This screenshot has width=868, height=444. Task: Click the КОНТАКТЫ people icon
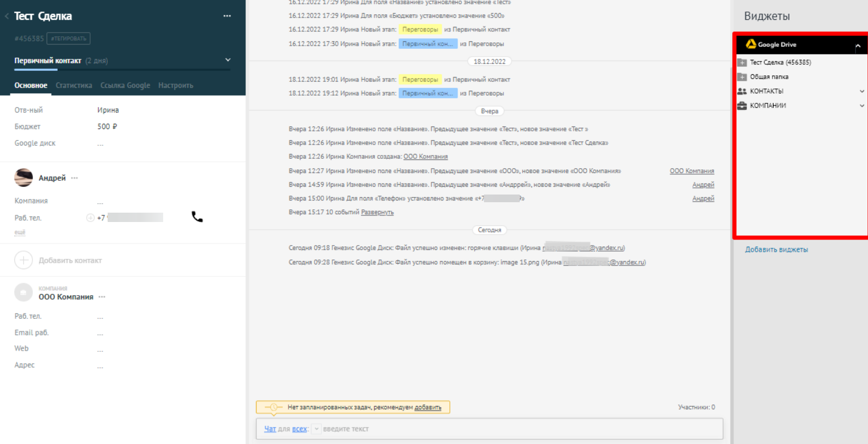pos(742,91)
